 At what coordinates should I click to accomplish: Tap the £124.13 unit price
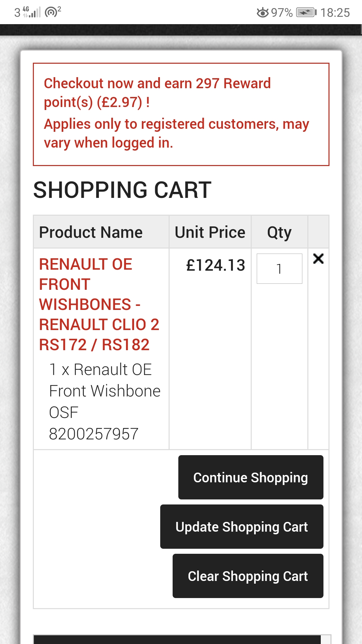click(x=216, y=265)
